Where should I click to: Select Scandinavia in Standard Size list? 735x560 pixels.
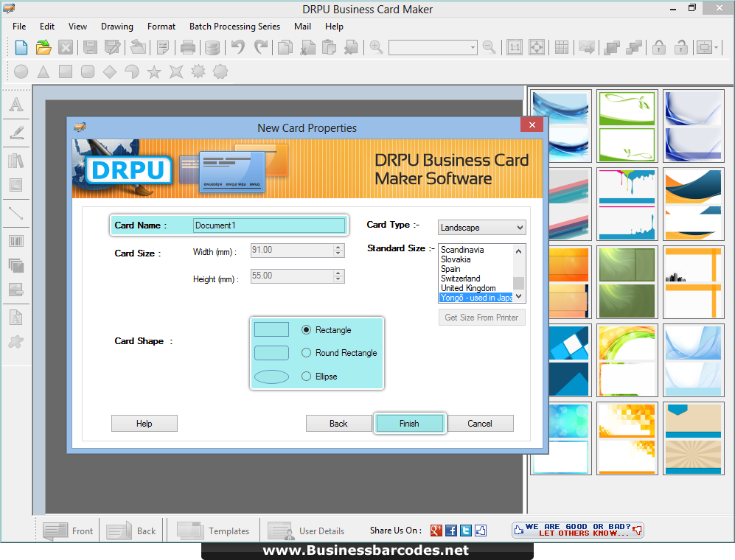(x=462, y=250)
